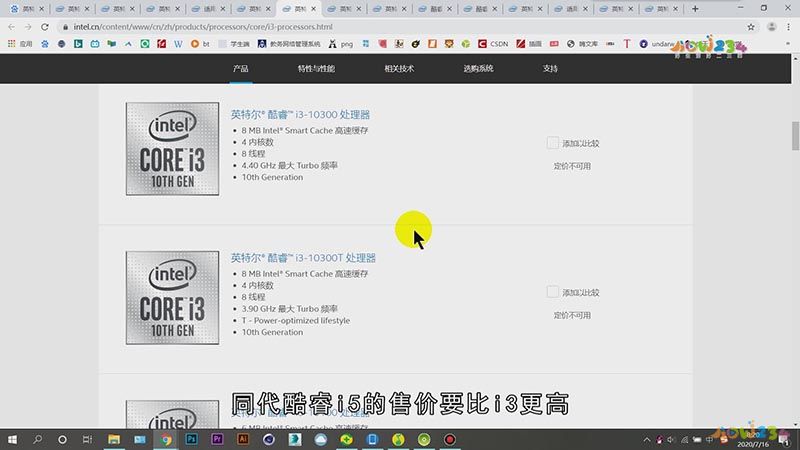The width and height of the screenshot is (800, 450).
Task: Click the padlock site info icon
Action: point(65,27)
